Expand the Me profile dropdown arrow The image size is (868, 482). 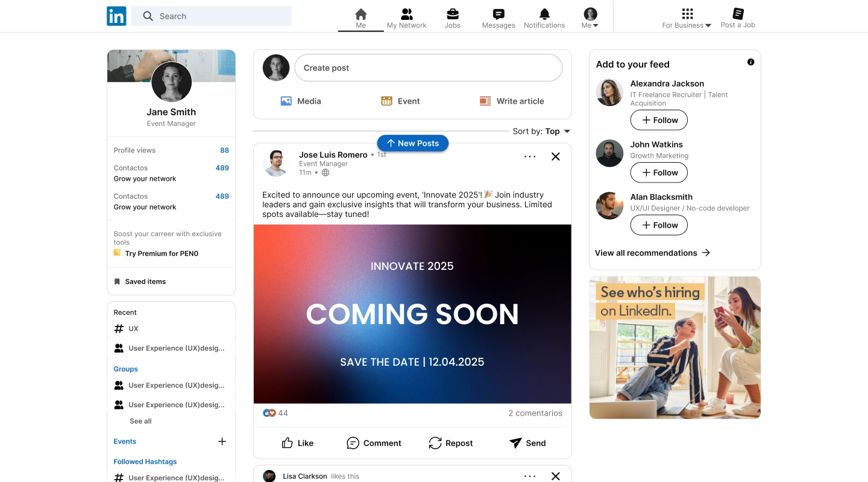pos(597,25)
